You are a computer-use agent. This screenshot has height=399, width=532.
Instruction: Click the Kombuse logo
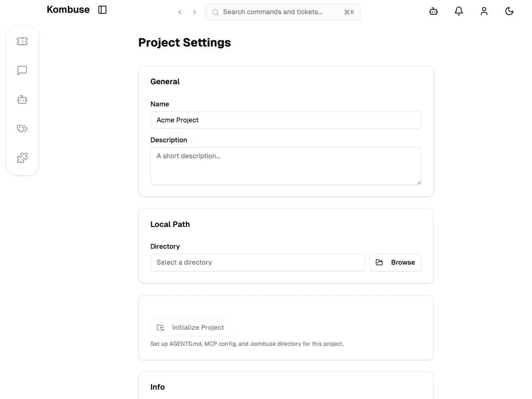coord(68,9)
